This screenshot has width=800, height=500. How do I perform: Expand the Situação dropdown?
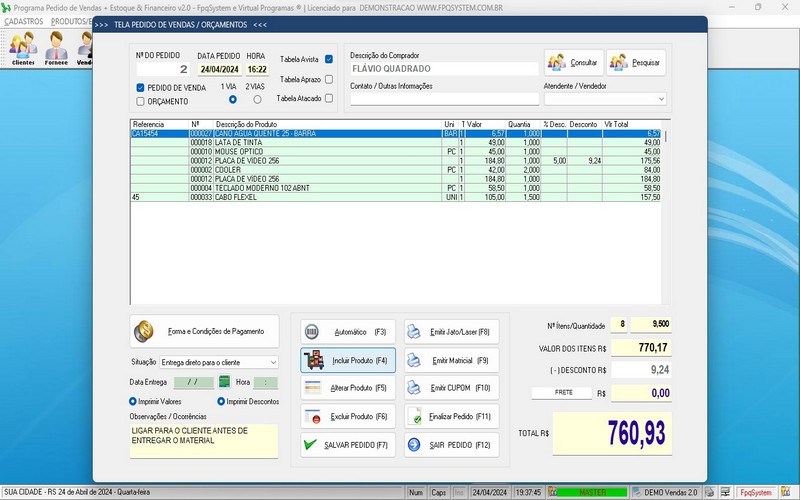click(x=273, y=362)
